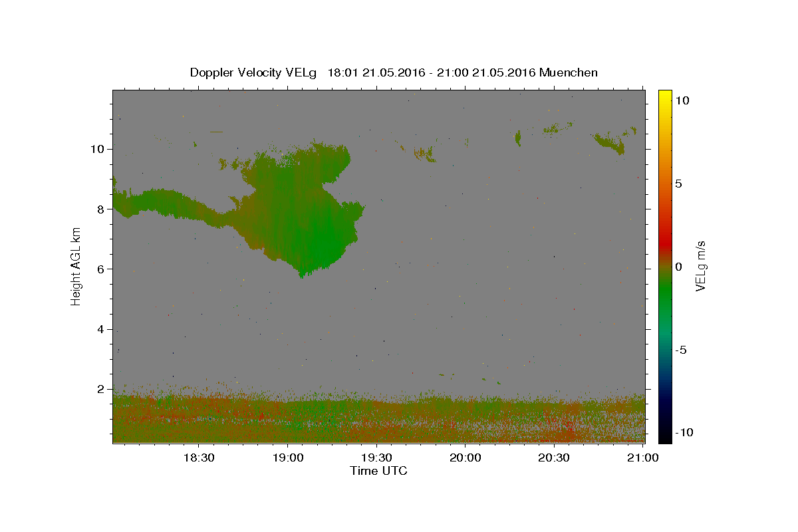Click the 19:00 time tick label
The height and width of the screenshot is (532, 798).
tap(287, 458)
